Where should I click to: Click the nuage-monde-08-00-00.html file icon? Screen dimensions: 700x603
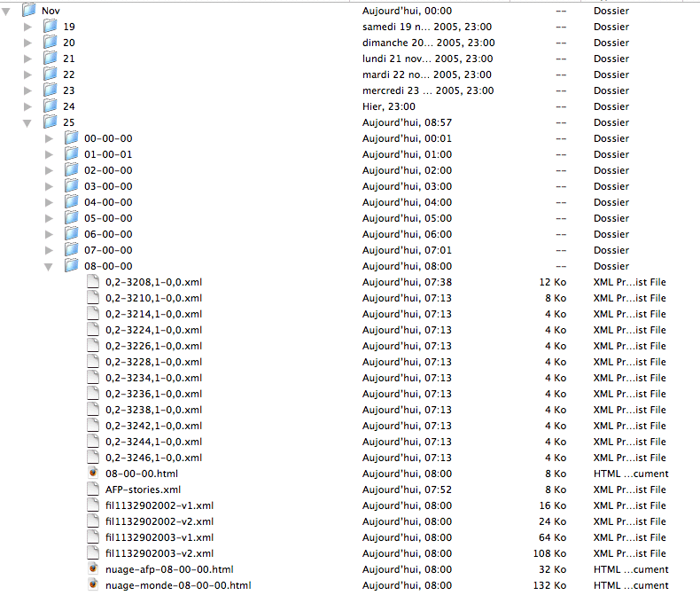[x=93, y=584]
